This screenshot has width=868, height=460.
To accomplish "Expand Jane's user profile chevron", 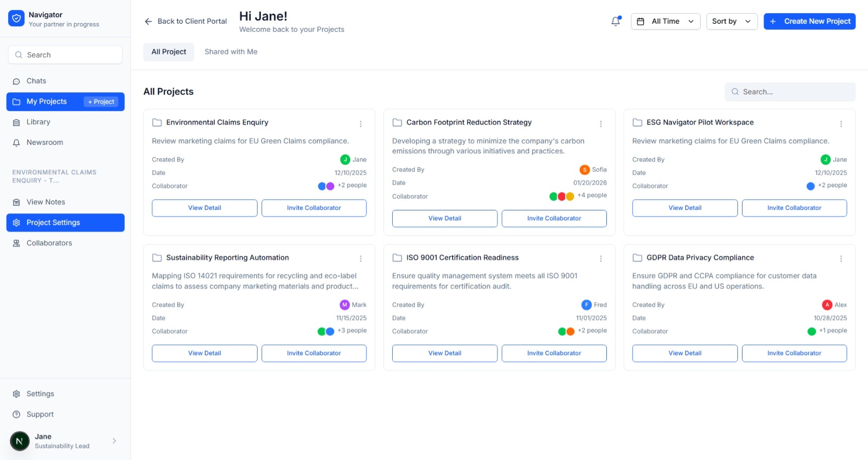I will pos(114,441).
